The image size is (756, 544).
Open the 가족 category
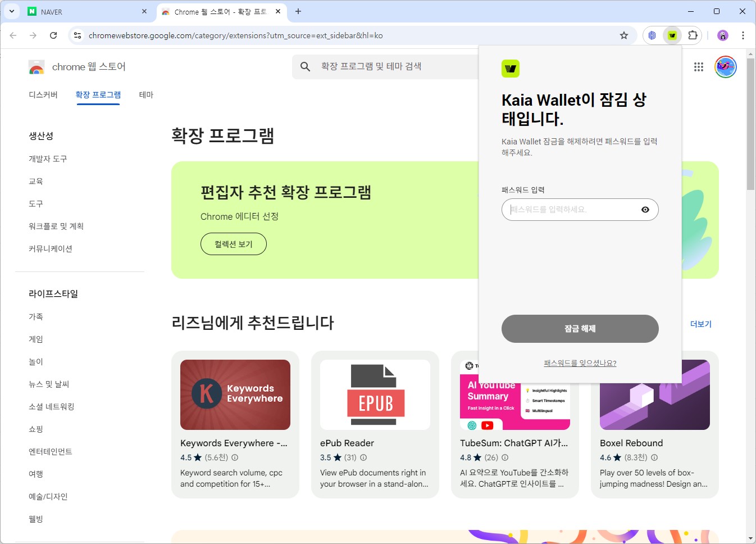36,317
